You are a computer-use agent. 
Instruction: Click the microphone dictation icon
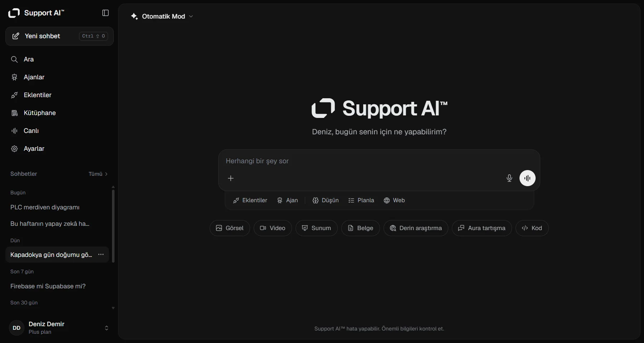coord(509,178)
